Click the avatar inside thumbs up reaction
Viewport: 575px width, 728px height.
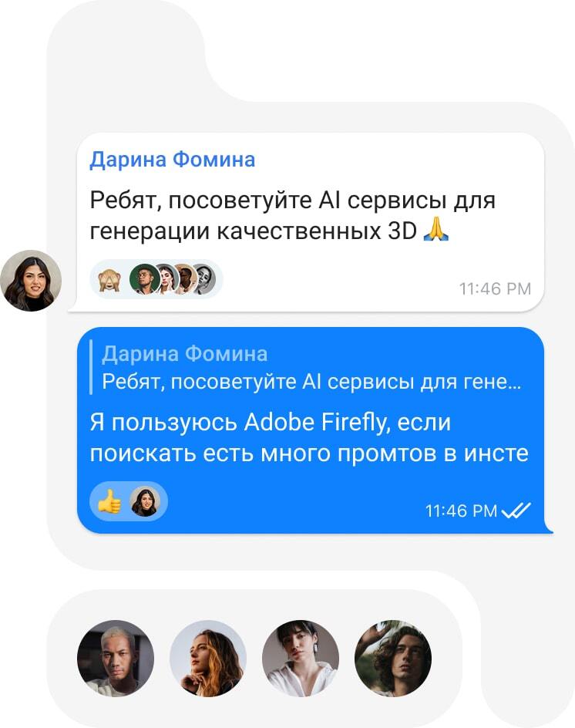145,501
